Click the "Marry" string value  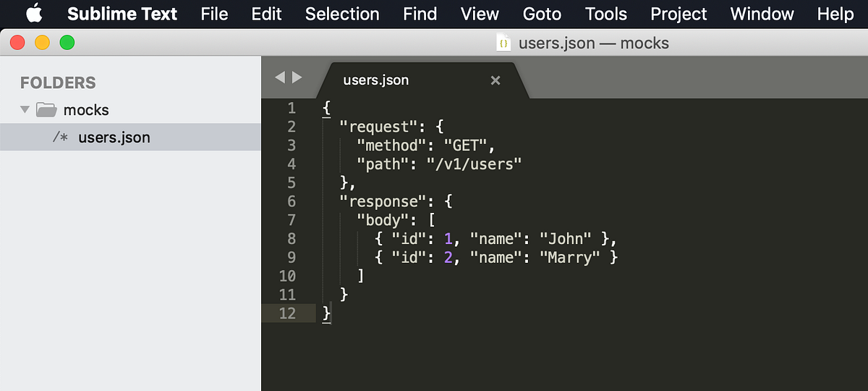coord(570,257)
